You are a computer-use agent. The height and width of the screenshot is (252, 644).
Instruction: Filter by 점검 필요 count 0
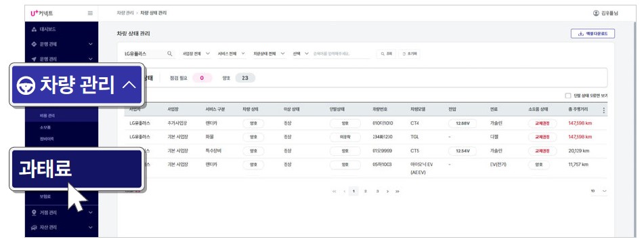202,78
